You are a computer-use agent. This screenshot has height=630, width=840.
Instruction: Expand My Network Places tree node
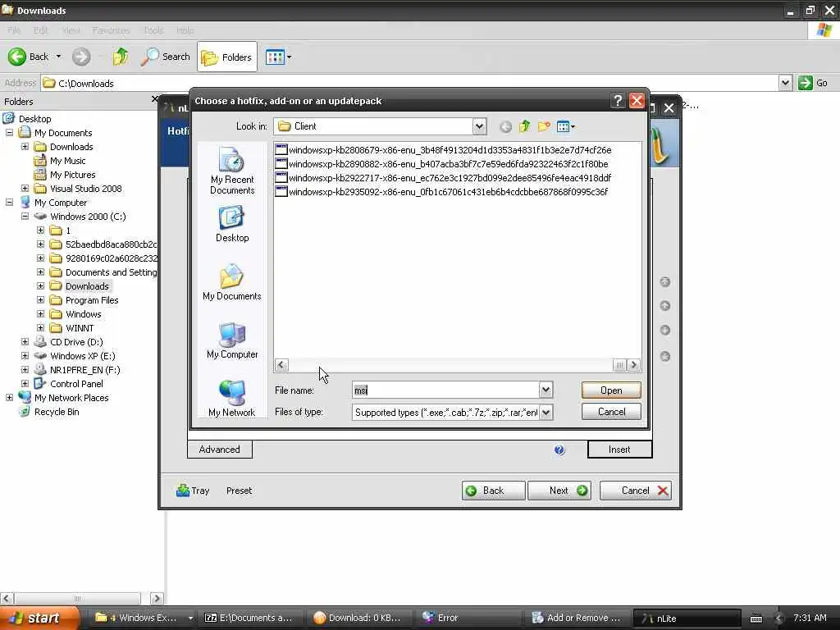[x=10, y=398]
